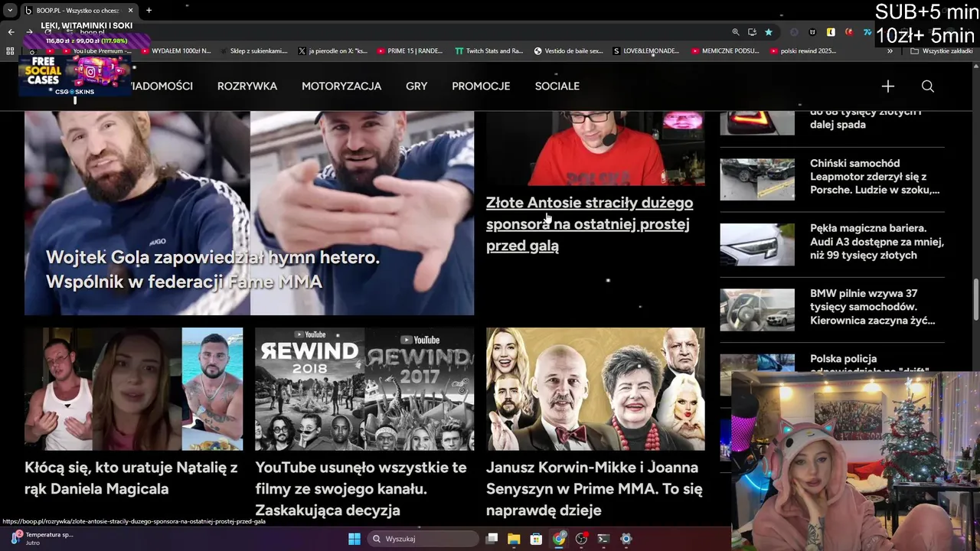
Task: Open the apps grid icon in bookmarks bar
Action: pos(10,51)
